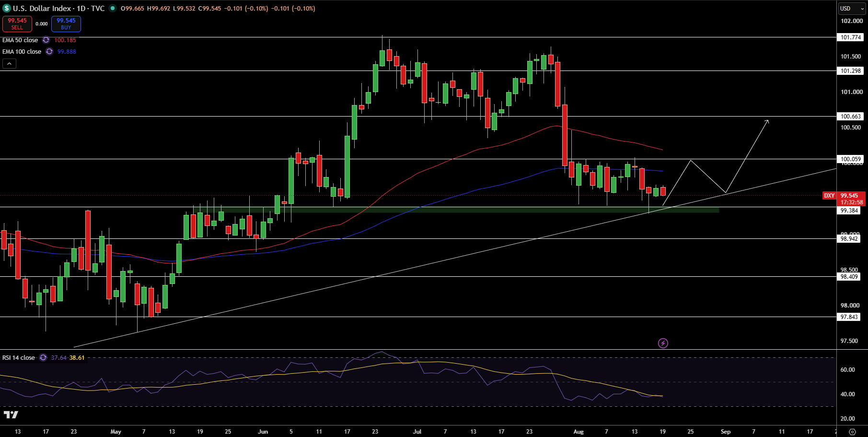868x437 pixels.
Task: Click the blue BUY 99.545 button
Action: 66,24
